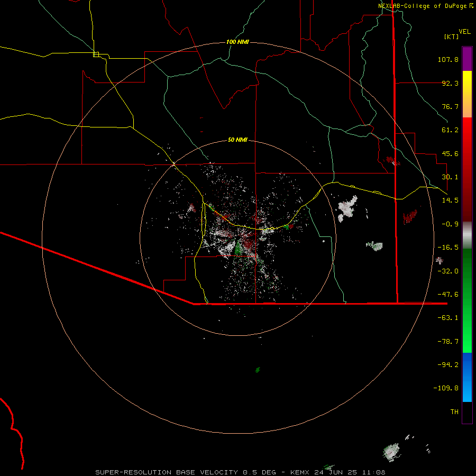Click the 45.6 velocity scale value
The image size is (476, 476).
point(450,153)
